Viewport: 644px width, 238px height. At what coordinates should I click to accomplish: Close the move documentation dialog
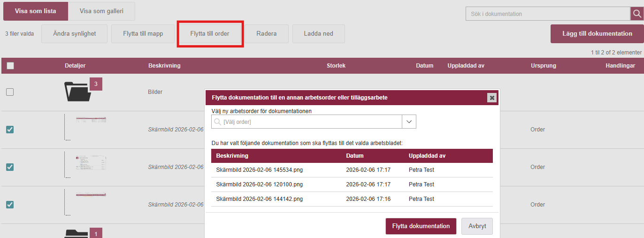click(x=492, y=98)
